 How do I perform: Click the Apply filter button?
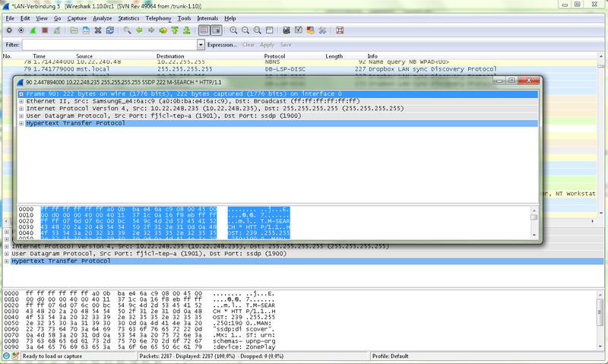(x=267, y=45)
